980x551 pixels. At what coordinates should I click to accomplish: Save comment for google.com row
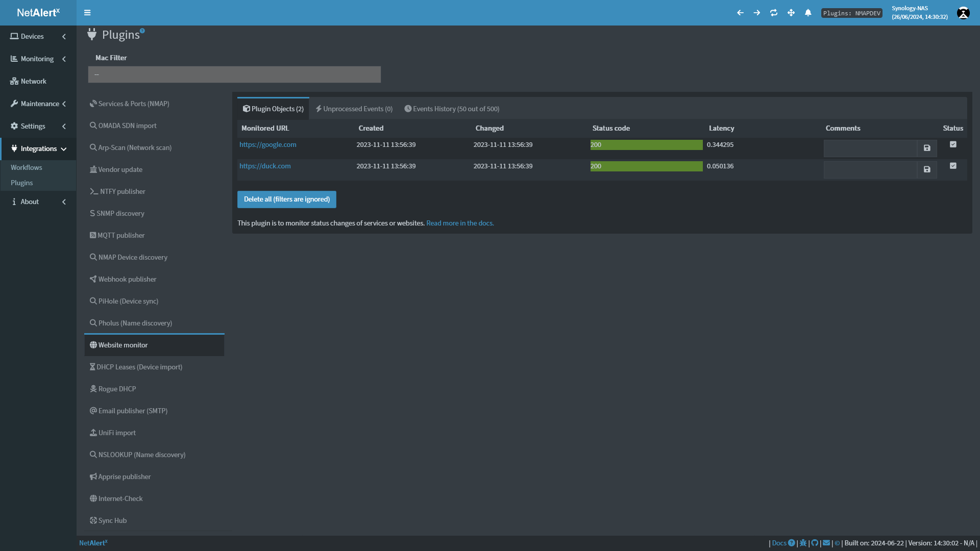point(927,148)
